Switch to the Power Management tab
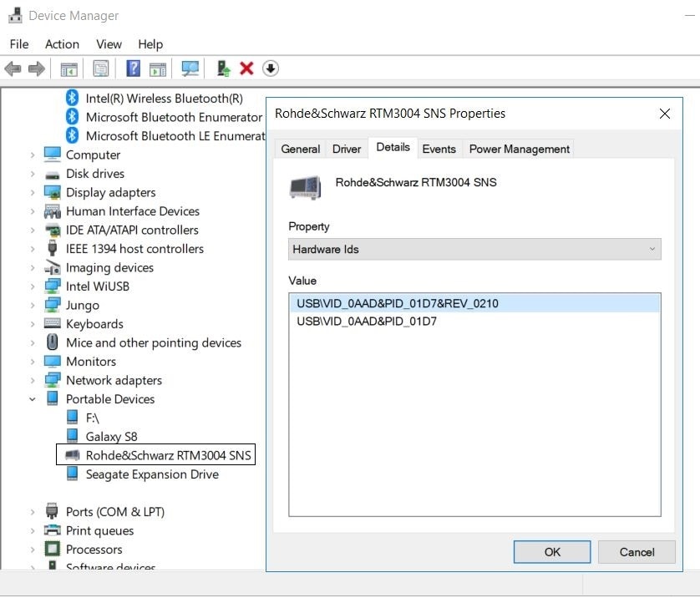 click(519, 149)
